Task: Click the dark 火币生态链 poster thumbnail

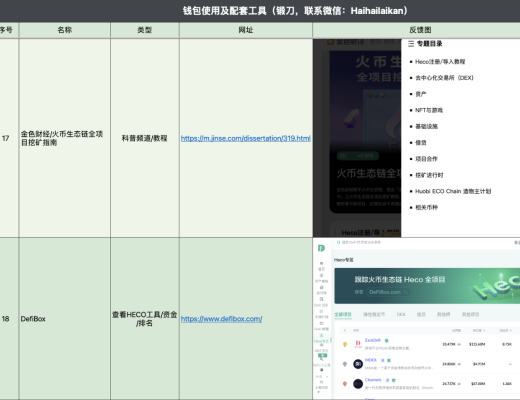Action: click(x=365, y=132)
